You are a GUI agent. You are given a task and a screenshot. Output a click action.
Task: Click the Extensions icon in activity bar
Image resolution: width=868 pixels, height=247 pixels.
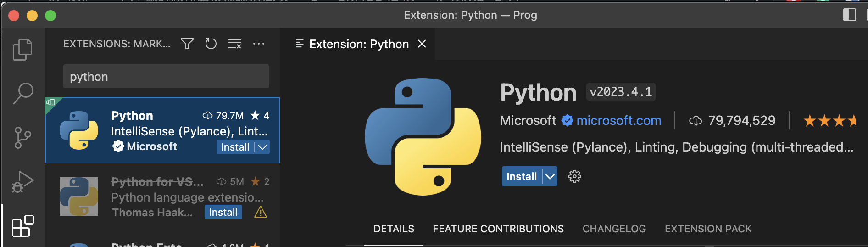click(22, 226)
